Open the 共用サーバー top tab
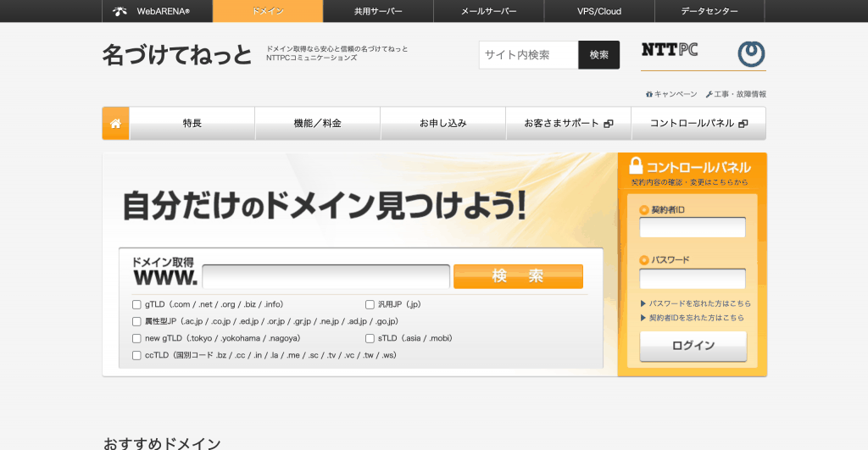Screen dimensions: 868x450 [x=378, y=11]
